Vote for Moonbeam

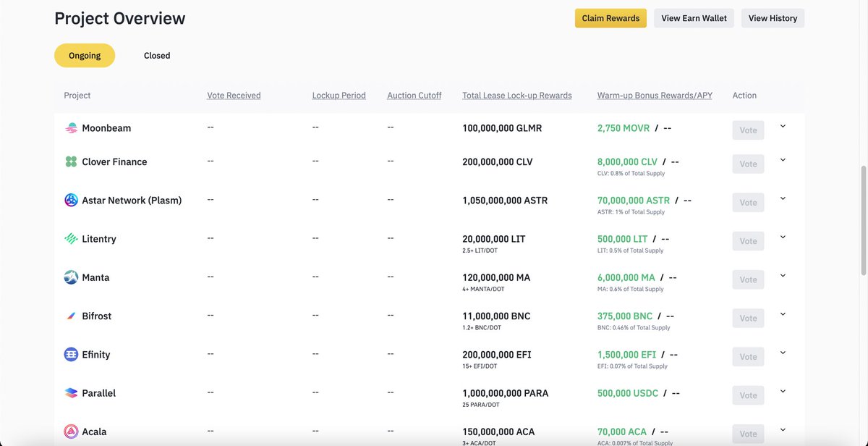pyautogui.click(x=748, y=130)
